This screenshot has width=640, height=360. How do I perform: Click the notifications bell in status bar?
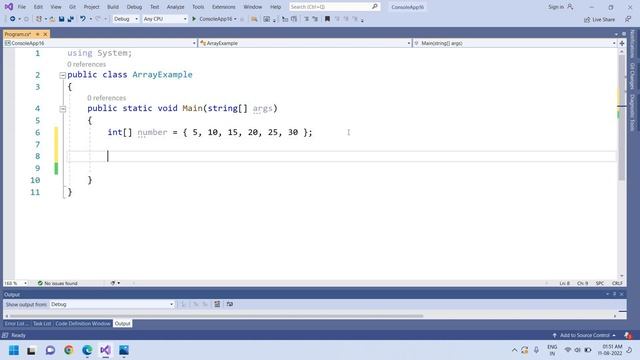(628, 335)
